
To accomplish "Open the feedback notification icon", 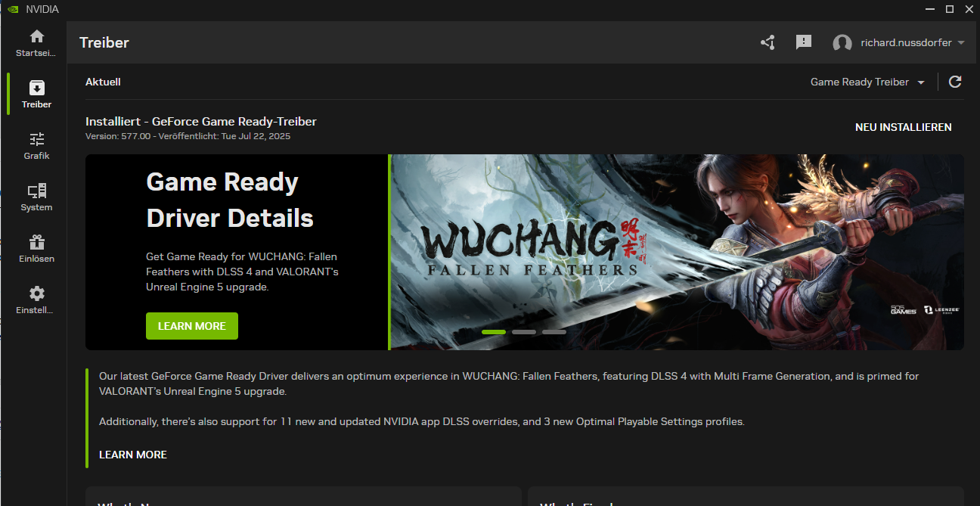I will (804, 42).
